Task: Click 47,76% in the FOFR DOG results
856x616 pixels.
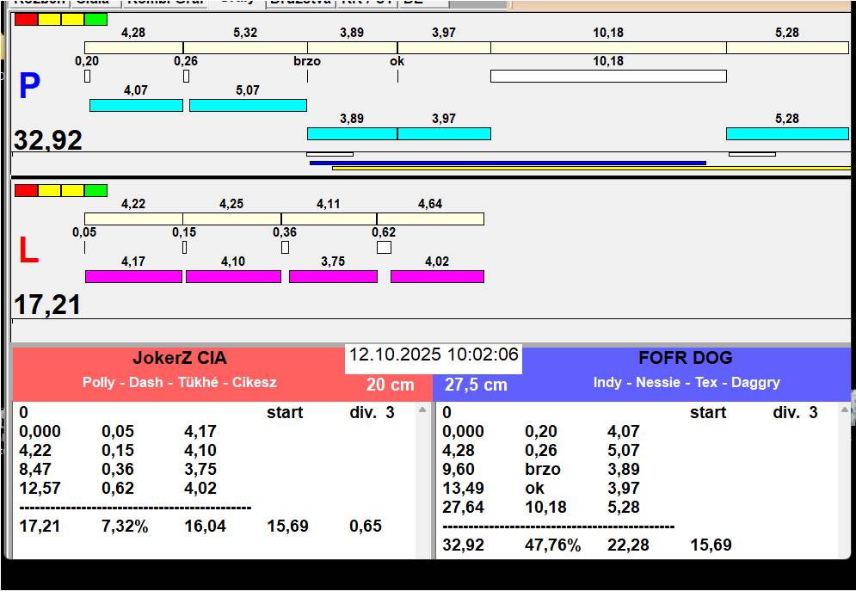Action: [x=552, y=545]
